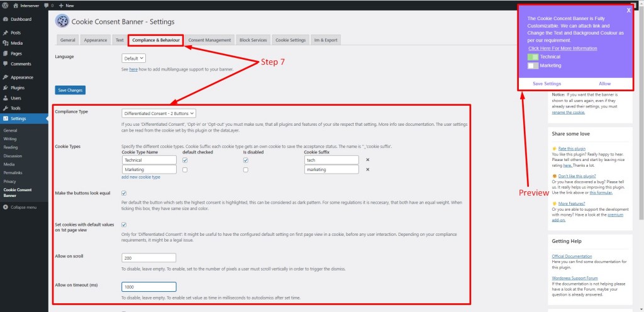Image resolution: width=644 pixels, height=312 pixels.
Task: Click the cookie plugin logo icon
Action: point(62,21)
